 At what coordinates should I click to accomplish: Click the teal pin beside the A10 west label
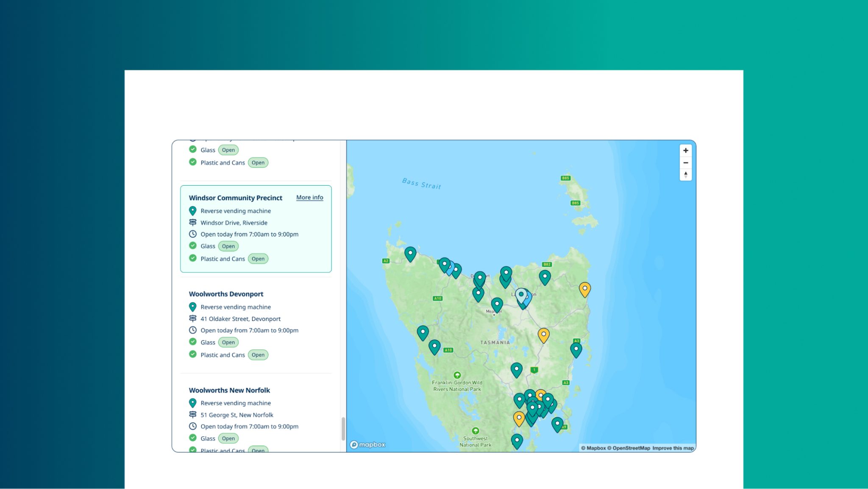point(434,347)
